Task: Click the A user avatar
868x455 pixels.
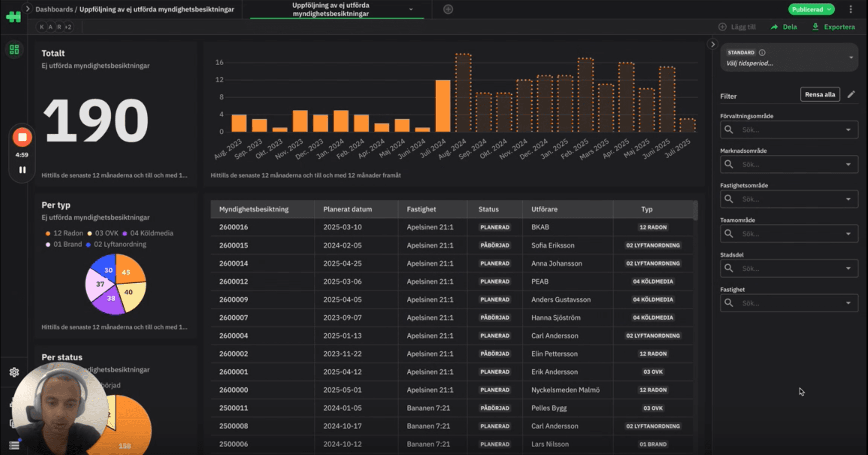Action: point(50,27)
